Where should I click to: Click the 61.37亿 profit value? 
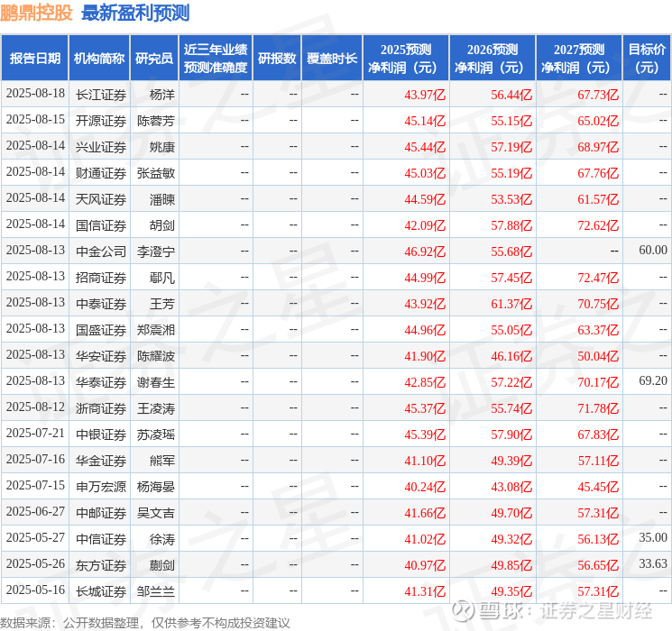point(511,304)
